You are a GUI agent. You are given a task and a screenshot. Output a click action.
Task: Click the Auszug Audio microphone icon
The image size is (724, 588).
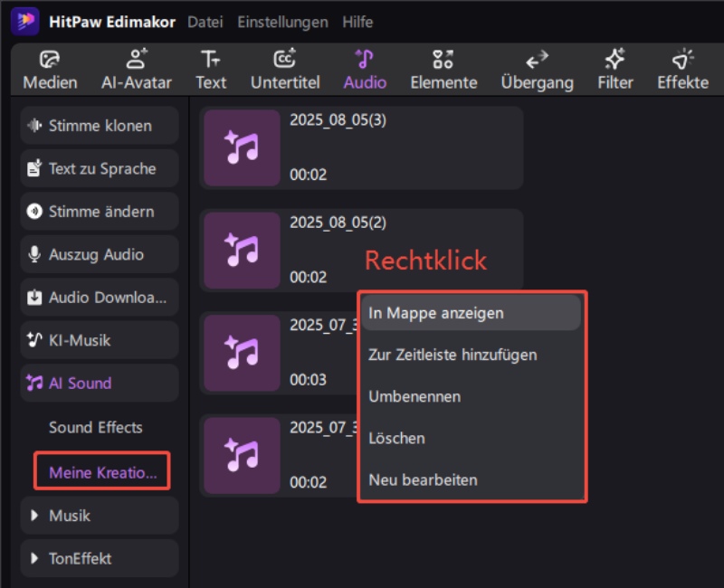pos(34,254)
